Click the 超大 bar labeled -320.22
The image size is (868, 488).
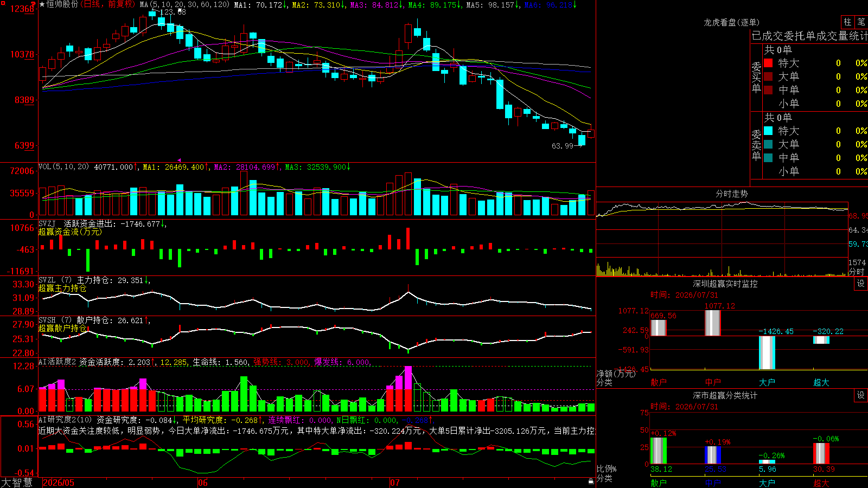coord(821,340)
